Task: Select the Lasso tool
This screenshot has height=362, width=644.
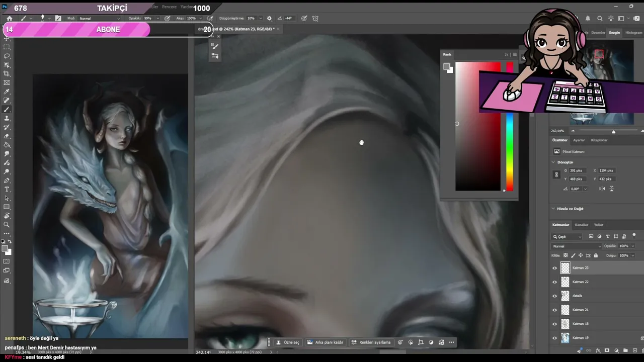Action: coord(7,56)
